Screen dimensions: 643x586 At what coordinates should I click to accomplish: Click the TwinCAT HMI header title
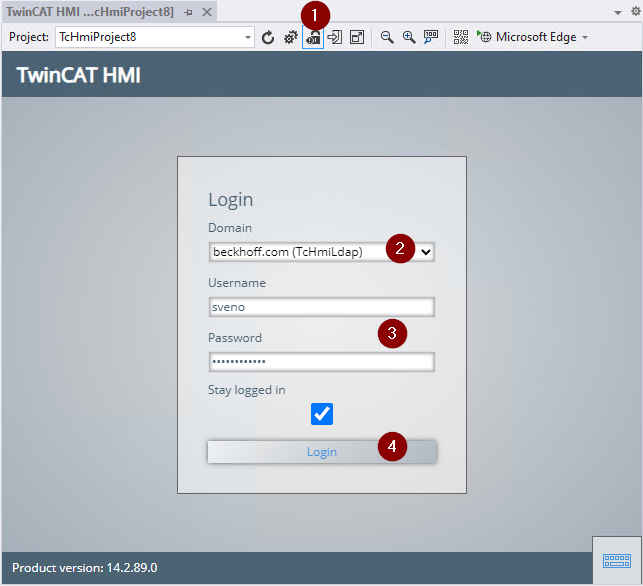click(78, 75)
